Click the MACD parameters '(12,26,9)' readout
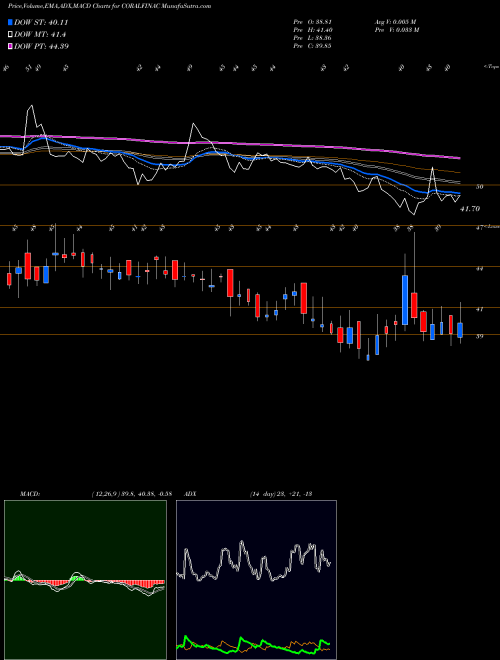Screen dimensions: 500x660 [131, 494]
